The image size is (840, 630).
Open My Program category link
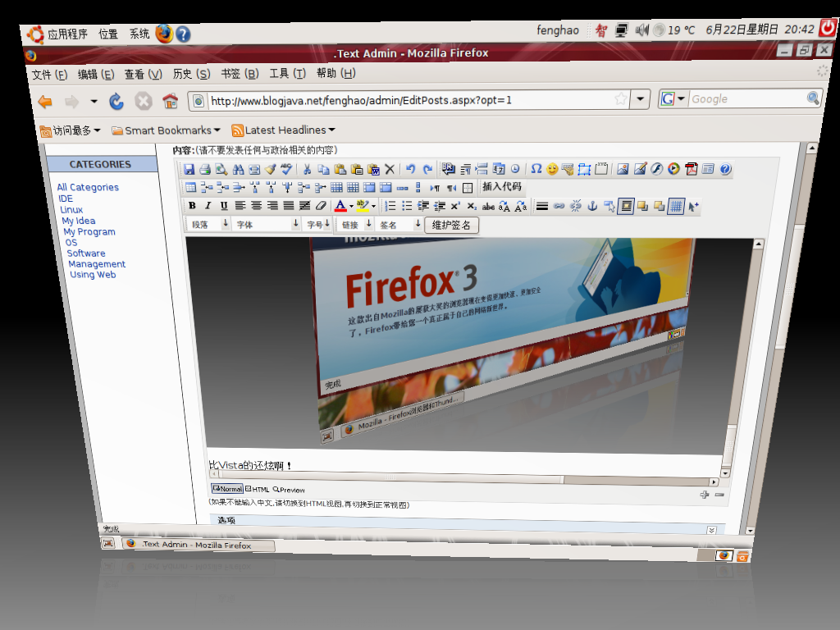89,232
